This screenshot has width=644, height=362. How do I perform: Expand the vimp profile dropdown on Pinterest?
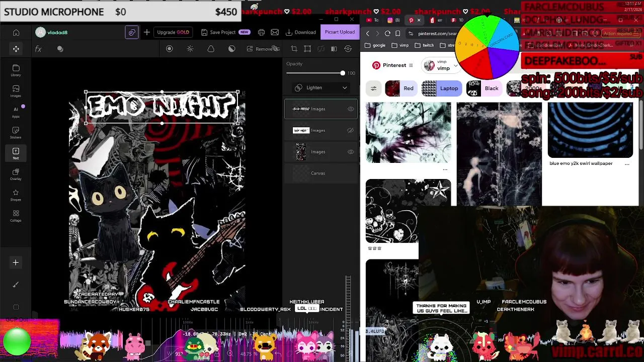click(x=456, y=65)
